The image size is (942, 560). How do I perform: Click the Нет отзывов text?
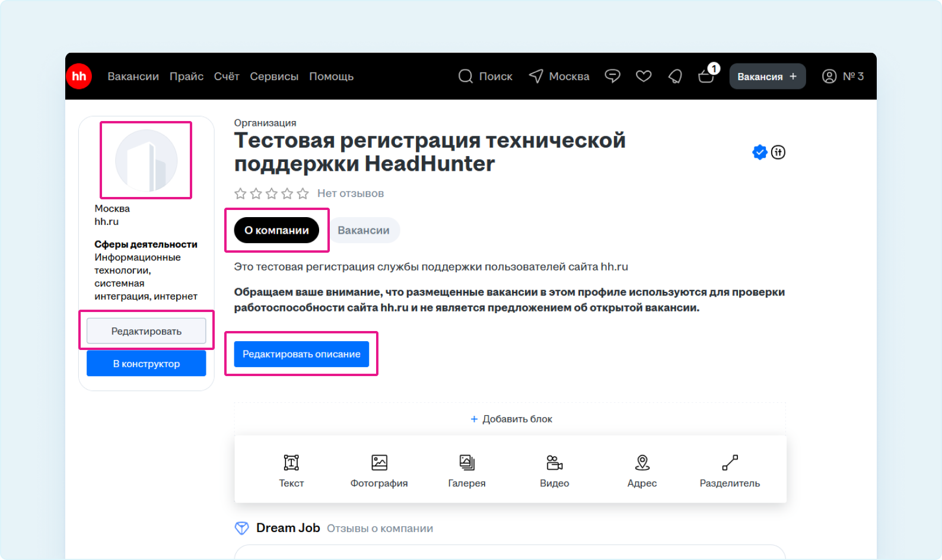pyautogui.click(x=351, y=193)
